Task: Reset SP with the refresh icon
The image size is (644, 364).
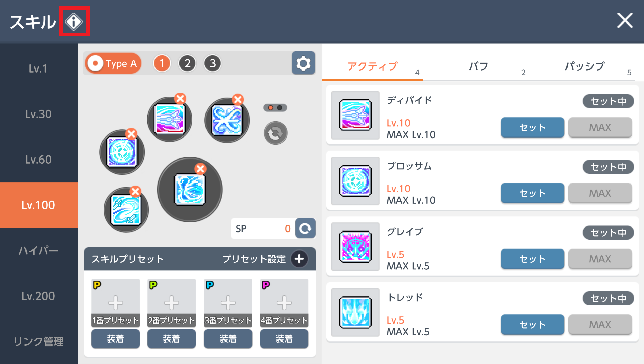Action: click(x=305, y=229)
